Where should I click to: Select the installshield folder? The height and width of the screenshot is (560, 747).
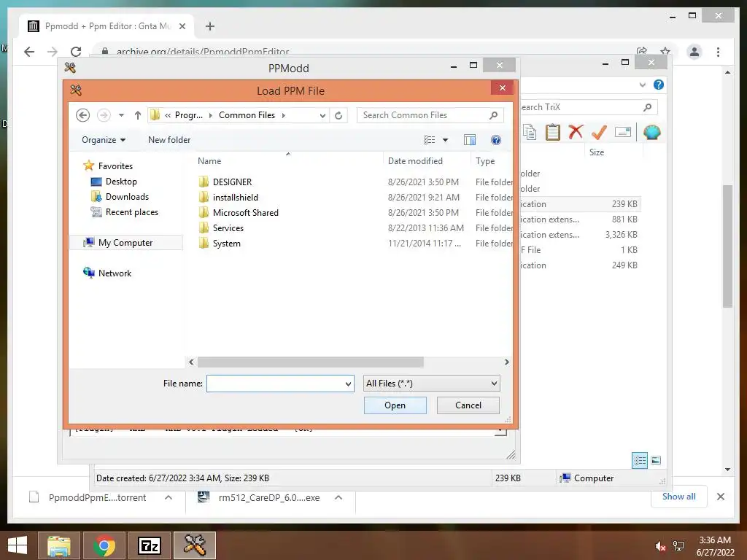pos(236,197)
